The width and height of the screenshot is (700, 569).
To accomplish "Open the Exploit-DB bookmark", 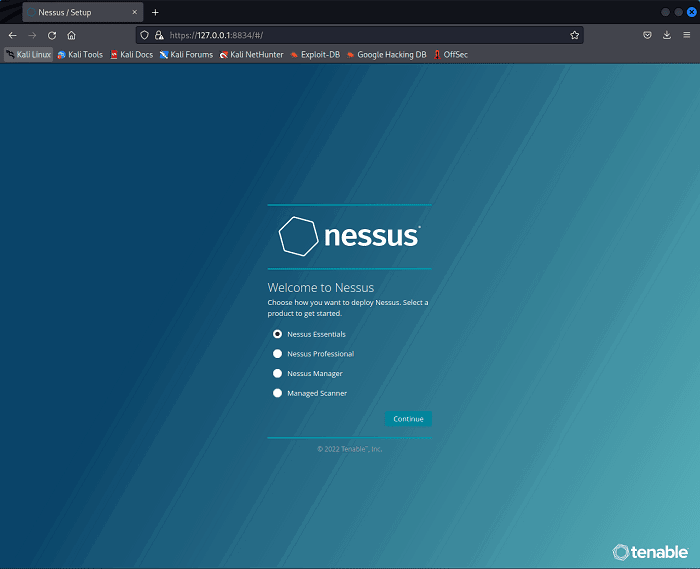I will point(315,54).
